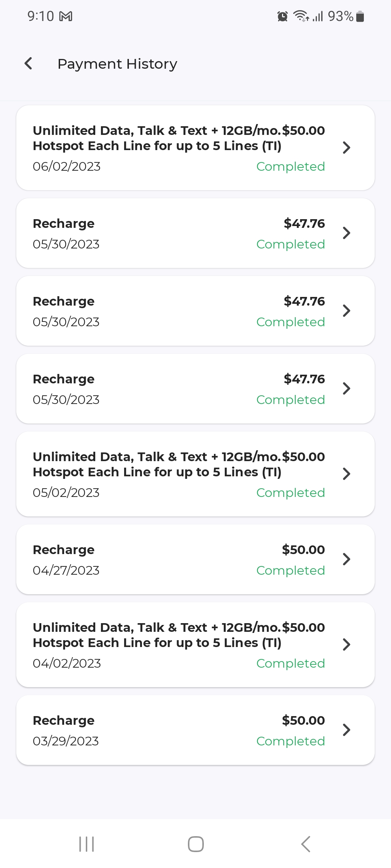Tap the Wi-Fi status icon
Viewport: 391px width, 868px height.
(300, 16)
